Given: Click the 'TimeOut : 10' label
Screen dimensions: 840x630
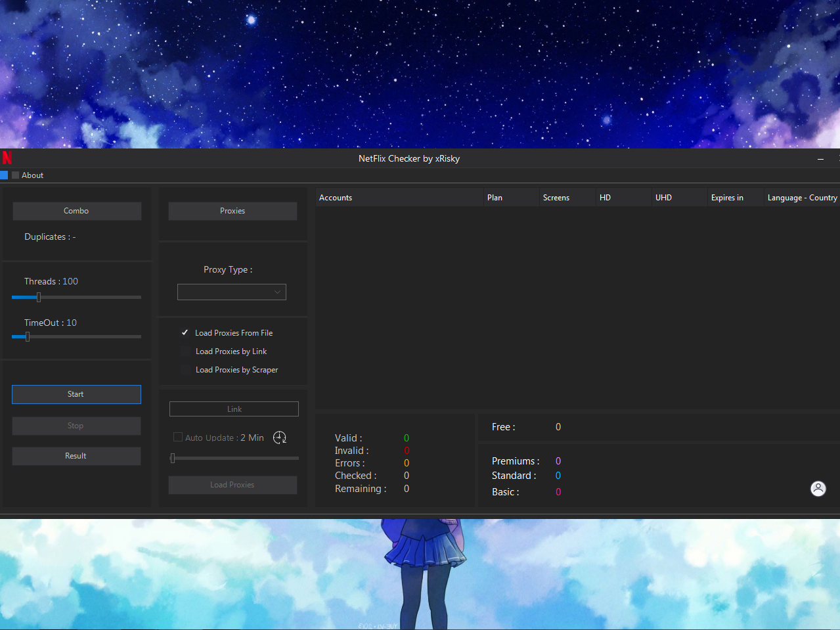Looking at the screenshot, I should coord(51,323).
